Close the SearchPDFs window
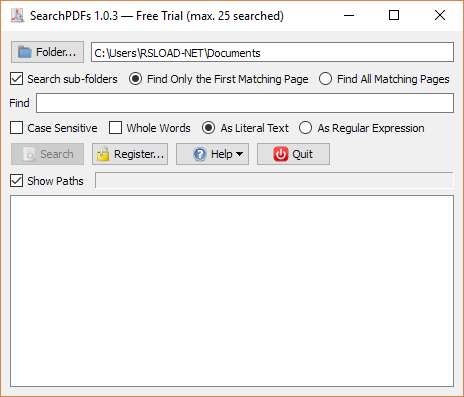This screenshot has width=464, height=397. pos(440,15)
